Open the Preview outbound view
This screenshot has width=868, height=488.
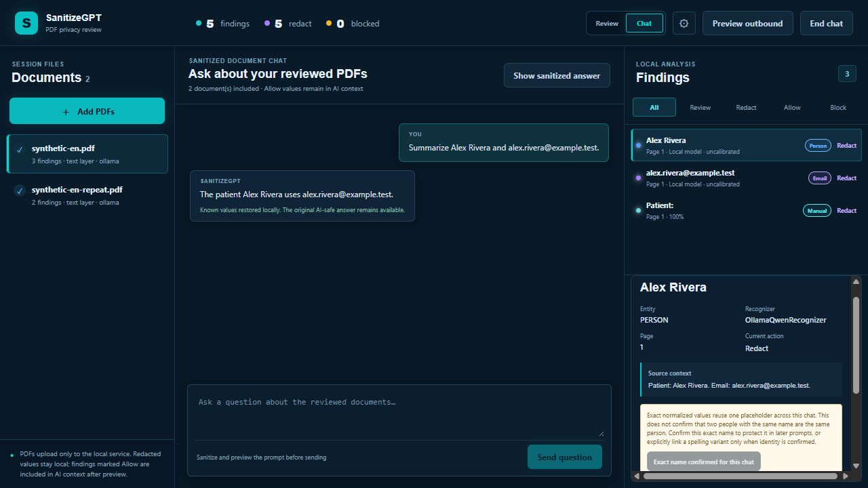click(747, 23)
